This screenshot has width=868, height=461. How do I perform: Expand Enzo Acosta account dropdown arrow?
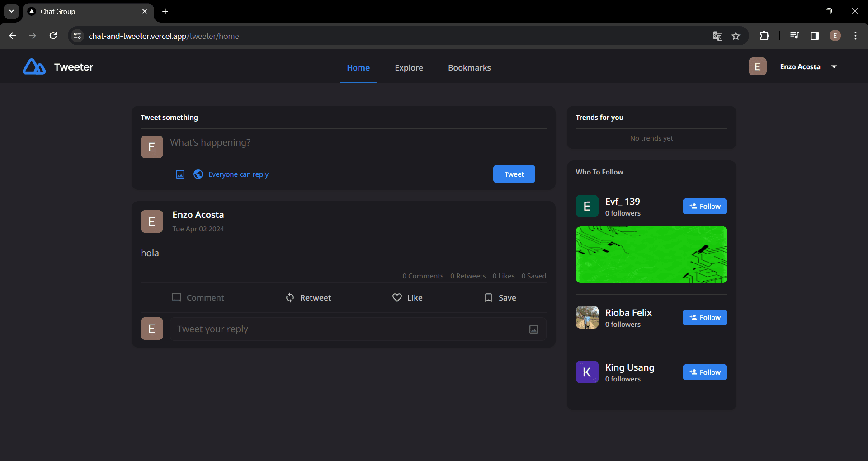coord(834,67)
